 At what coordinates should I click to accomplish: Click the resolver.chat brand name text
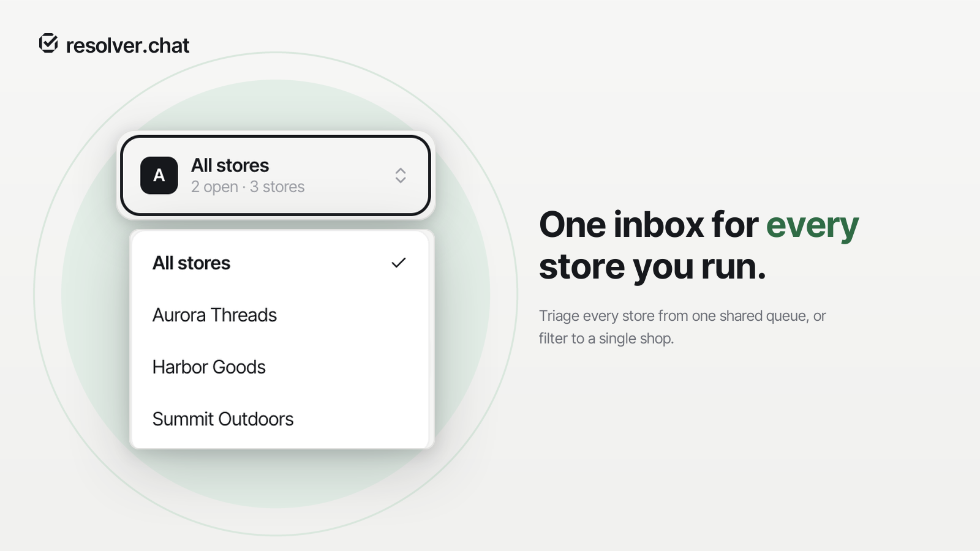[127, 45]
